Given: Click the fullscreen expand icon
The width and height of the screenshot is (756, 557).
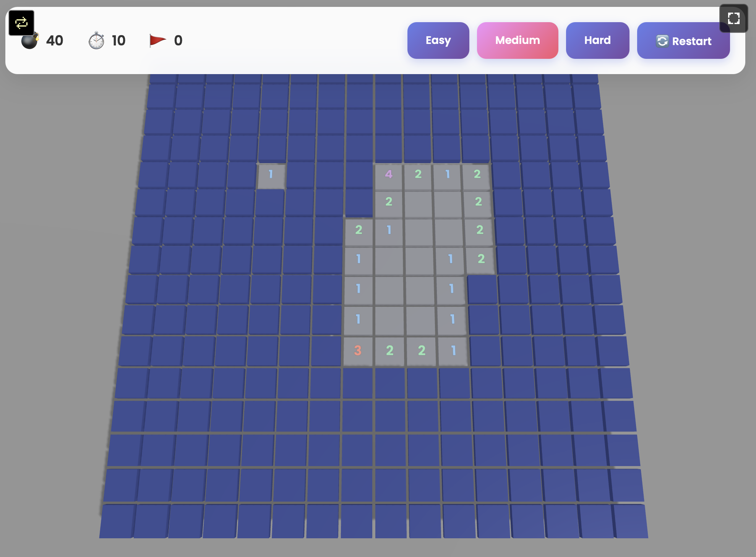Looking at the screenshot, I should tap(733, 18).
